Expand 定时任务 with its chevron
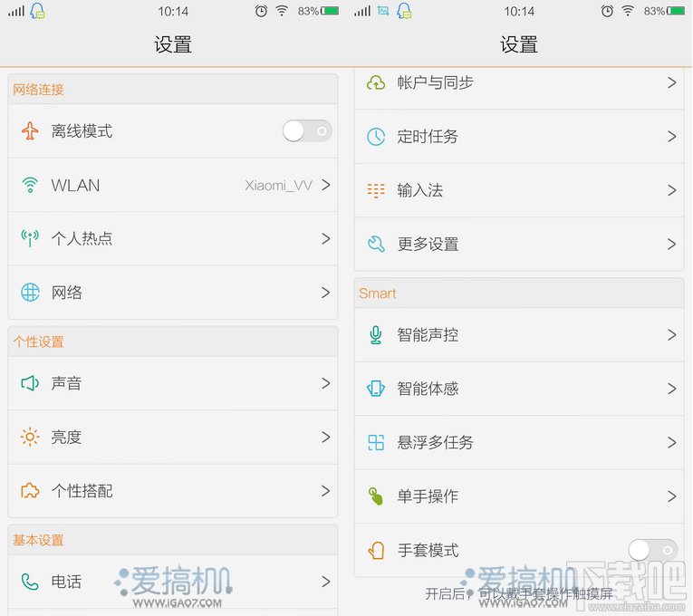693x616 pixels. point(672,137)
